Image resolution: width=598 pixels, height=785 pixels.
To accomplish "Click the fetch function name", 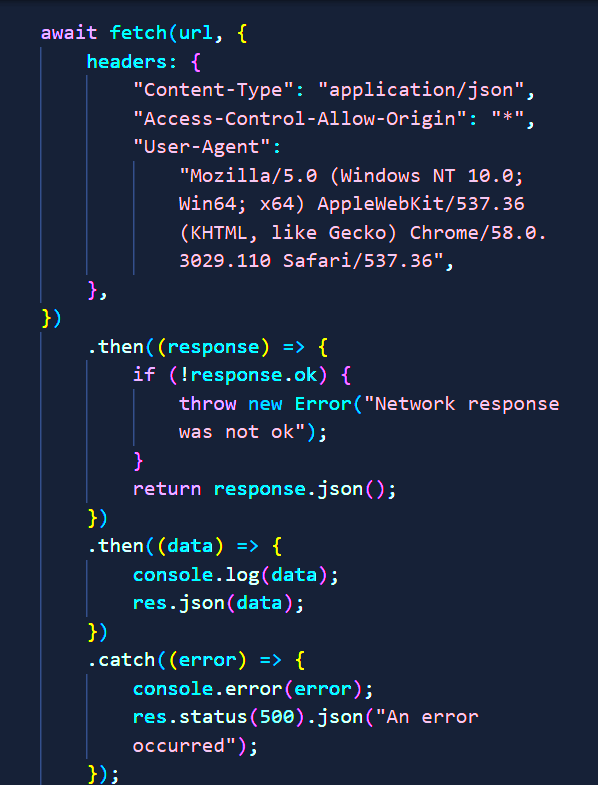I will point(138,33).
